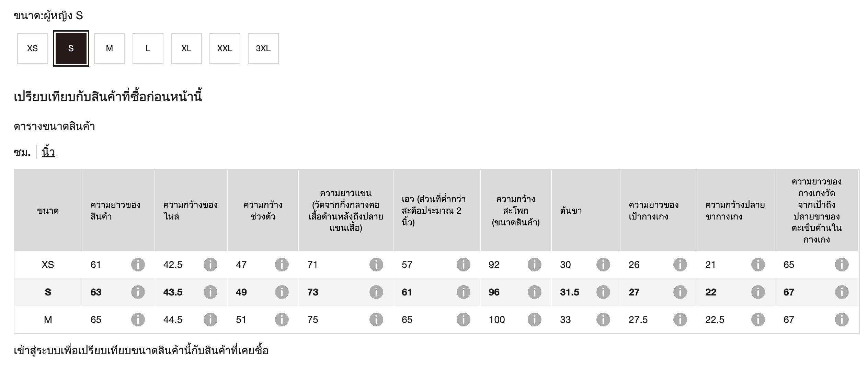Select size M option
Viewport: 868px width, 369px height.
[x=110, y=48]
